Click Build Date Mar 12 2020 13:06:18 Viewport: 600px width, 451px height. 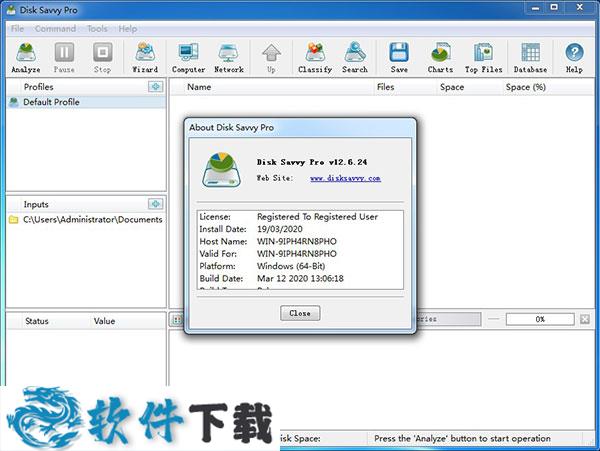pos(300,278)
